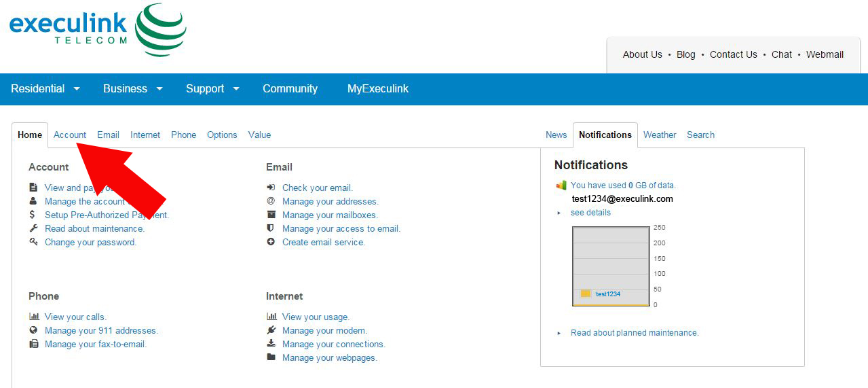Click Change your password link
The height and width of the screenshot is (388, 868).
[90, 242]
